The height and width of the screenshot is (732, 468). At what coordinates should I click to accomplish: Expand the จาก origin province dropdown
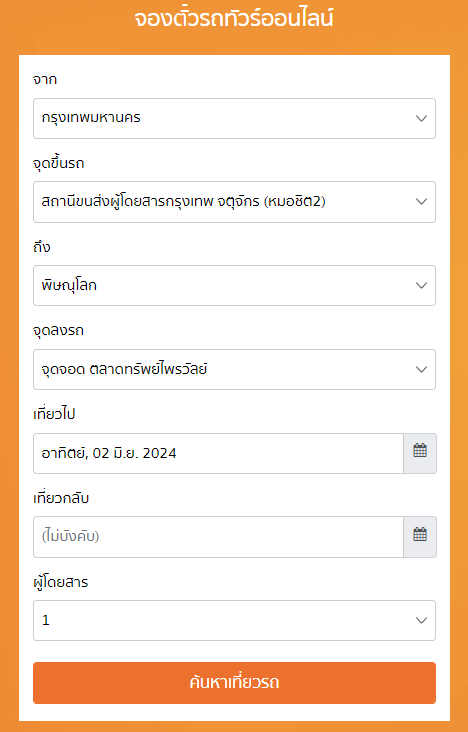coord(234,119)
